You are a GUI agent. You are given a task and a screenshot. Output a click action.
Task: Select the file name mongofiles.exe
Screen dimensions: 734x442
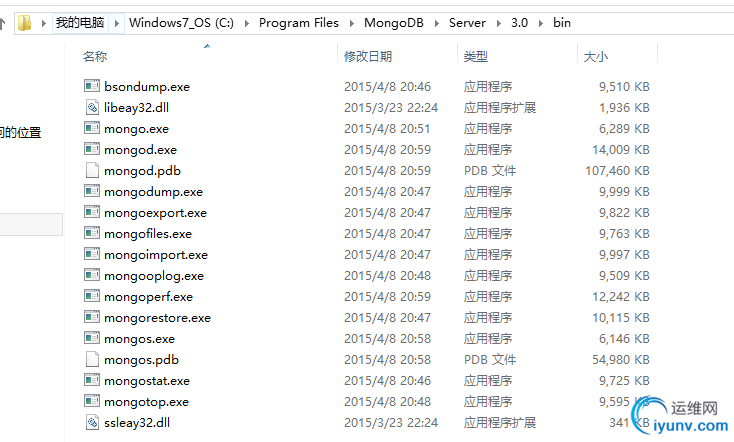coord(148,234)
